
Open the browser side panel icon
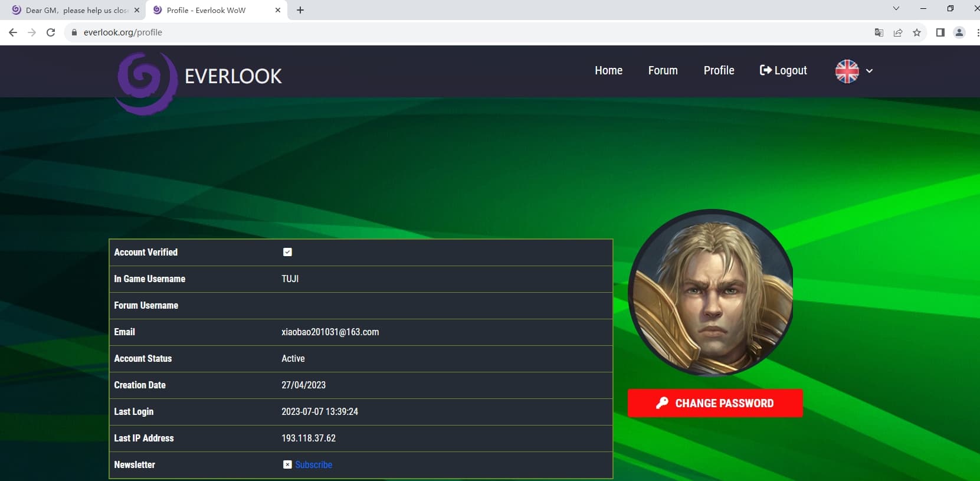pos(940,32)
